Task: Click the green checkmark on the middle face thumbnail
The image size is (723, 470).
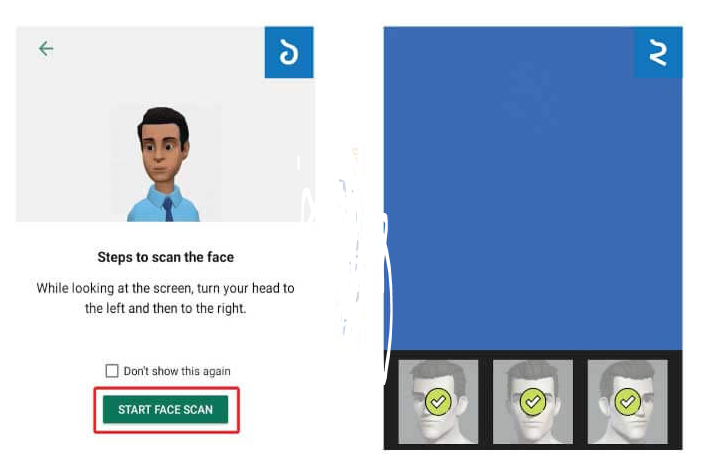Action: [x=533, y=402]
